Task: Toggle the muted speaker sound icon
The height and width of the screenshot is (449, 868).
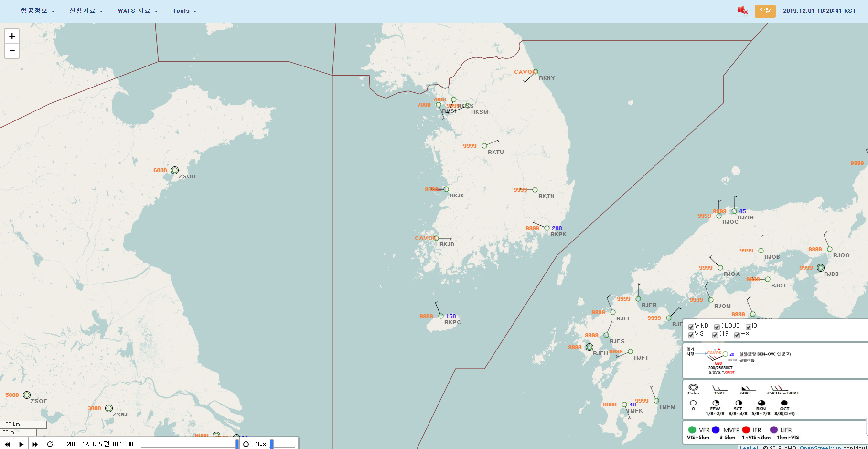Action: pyautogui.click(x=742, y=11)
